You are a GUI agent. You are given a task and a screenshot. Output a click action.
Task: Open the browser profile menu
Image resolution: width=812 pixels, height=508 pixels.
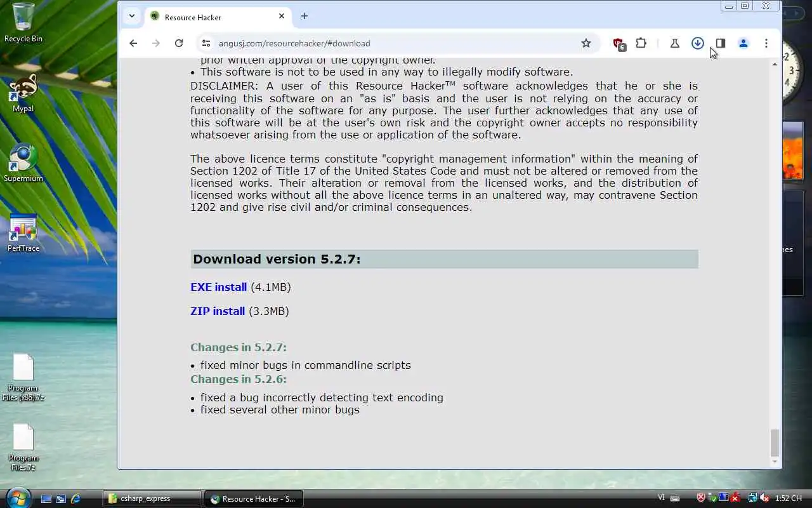tap(743, 43)
